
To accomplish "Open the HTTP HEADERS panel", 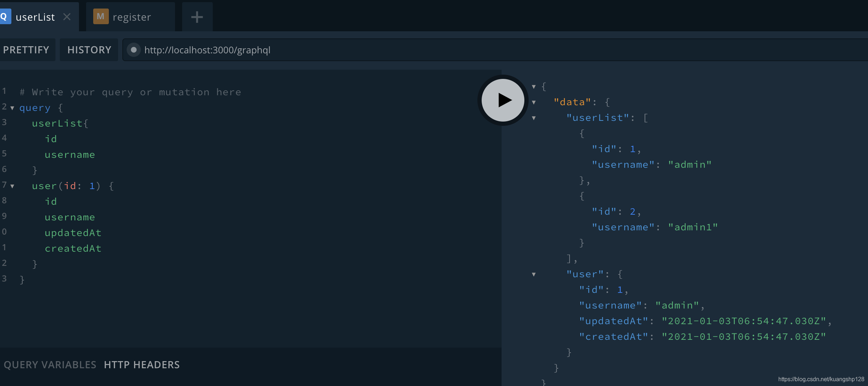I will coord(142,365).
